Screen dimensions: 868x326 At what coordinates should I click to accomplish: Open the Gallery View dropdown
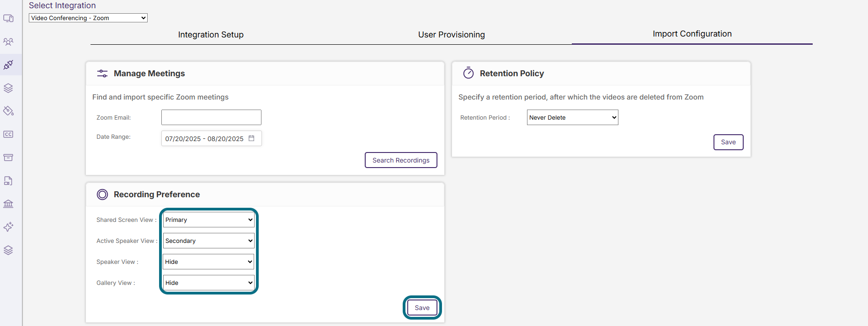209,283
